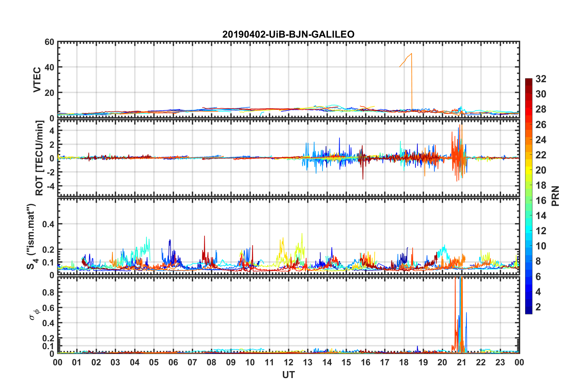Viewport: 577px width, 392px height.
Task: Select the 14 label on the PRN colorbar
Action: 541,216
